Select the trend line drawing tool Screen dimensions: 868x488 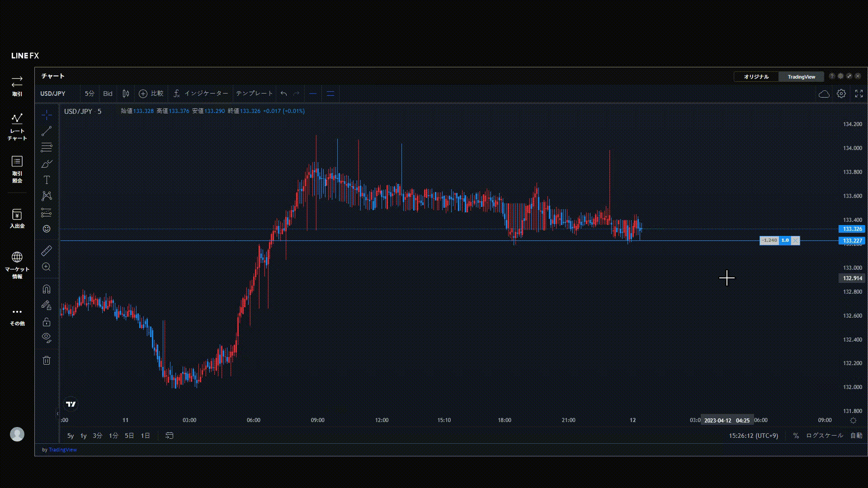(x=47, y=131)
